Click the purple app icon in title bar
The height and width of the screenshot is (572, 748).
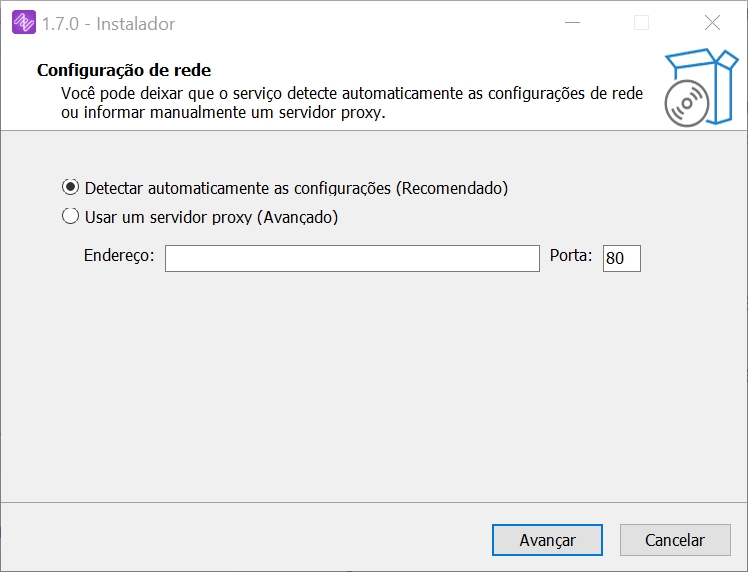coord(24,23)
